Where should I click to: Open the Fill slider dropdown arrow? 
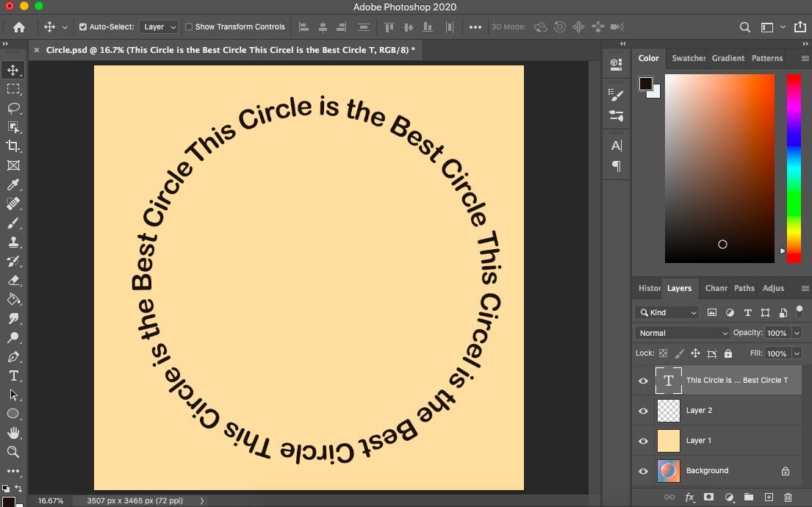797,353
